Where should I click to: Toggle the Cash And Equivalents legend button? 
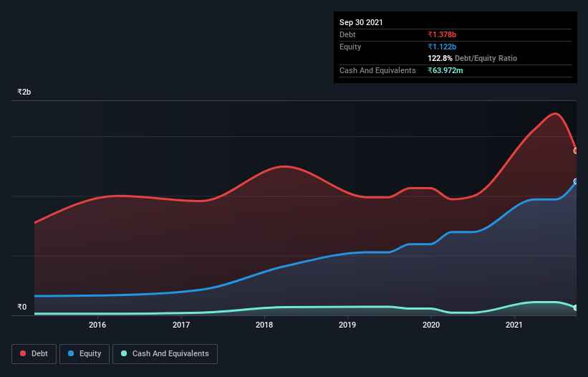click(165, 354)
